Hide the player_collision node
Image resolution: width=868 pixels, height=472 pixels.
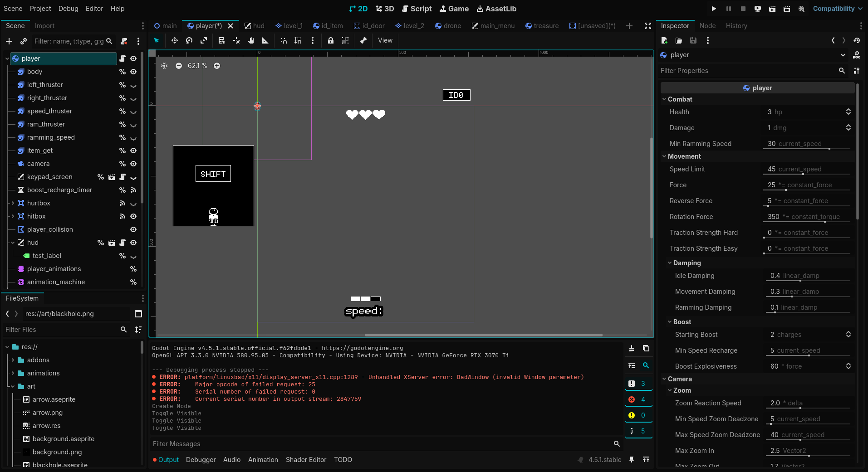click(133, 229)
